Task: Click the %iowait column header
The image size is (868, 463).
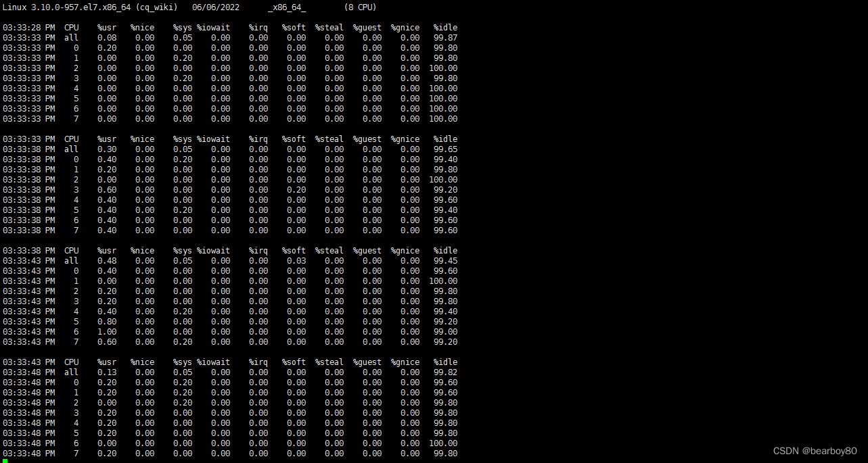Action: pos(214,27)
